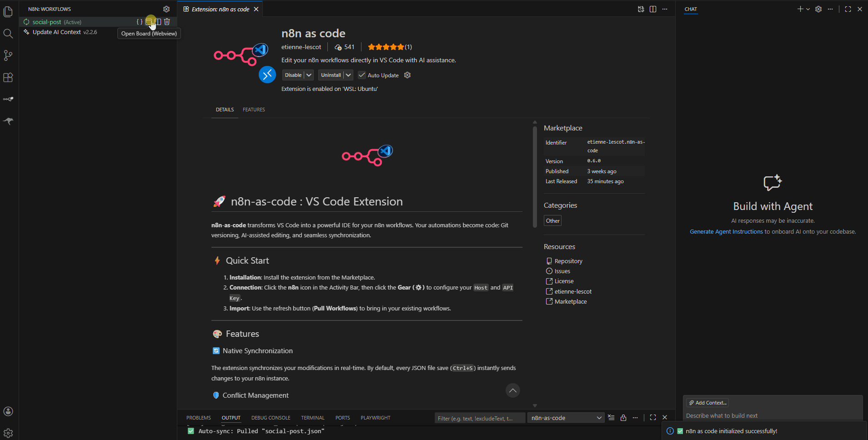Switch to the FEATURES tab
The width and height of the screenshot is (868, 440).
click(x=254, y=110)
